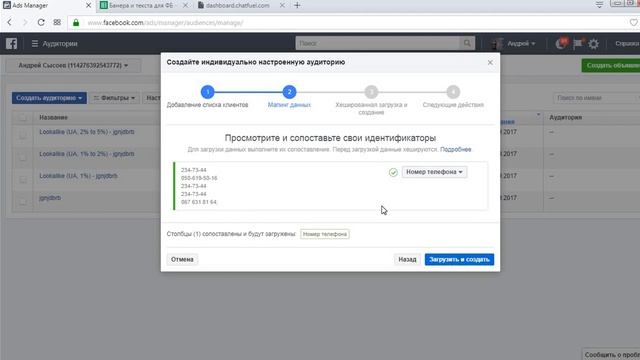Click the Назад button

[x=407, y=260]
